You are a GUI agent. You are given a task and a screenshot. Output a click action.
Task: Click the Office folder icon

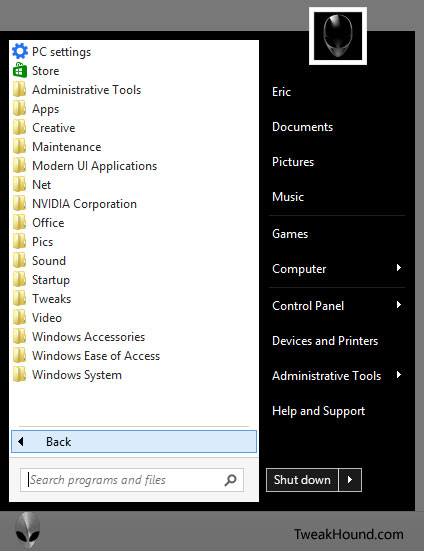(19, 222)
